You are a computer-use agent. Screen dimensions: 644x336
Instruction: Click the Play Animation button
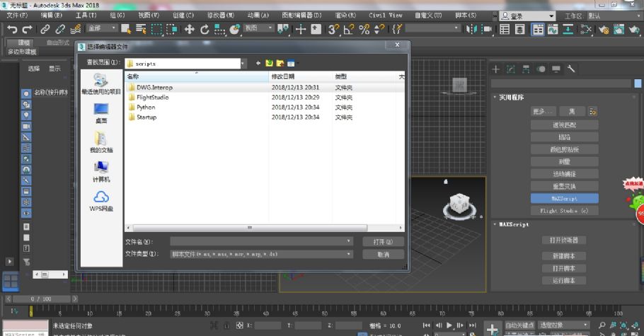pos(449,325)
